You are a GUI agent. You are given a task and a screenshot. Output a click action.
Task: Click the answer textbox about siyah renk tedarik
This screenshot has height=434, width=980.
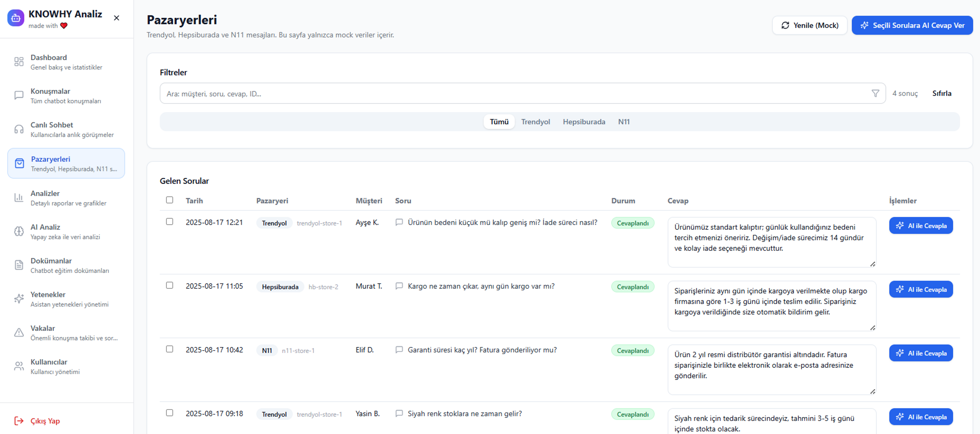771,421
